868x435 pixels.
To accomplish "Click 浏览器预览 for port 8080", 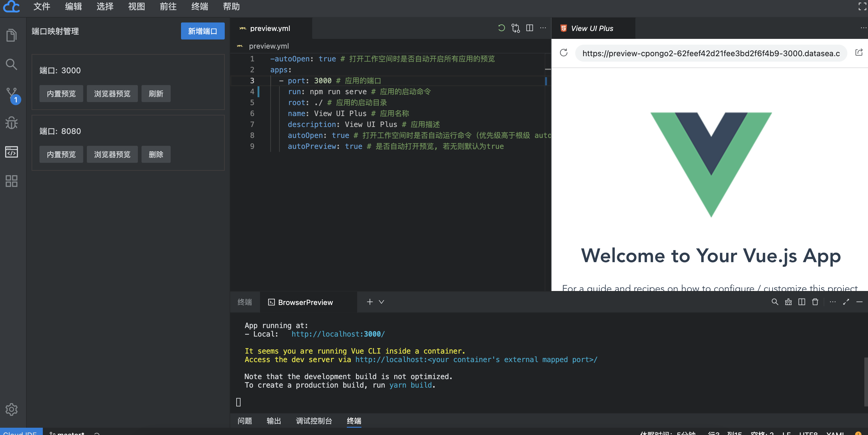I will [x=112, y=154].
